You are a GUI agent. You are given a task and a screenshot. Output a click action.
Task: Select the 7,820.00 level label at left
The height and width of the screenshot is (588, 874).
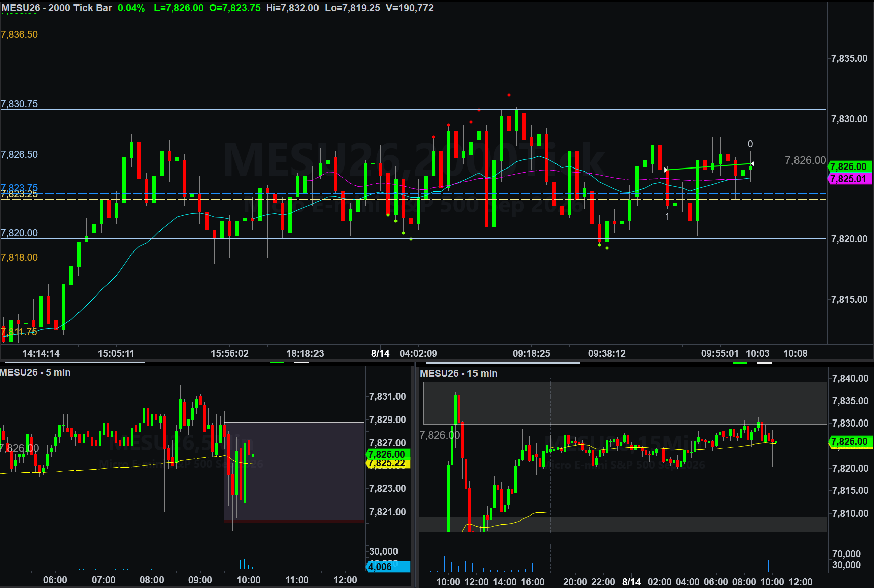point(19,233)
